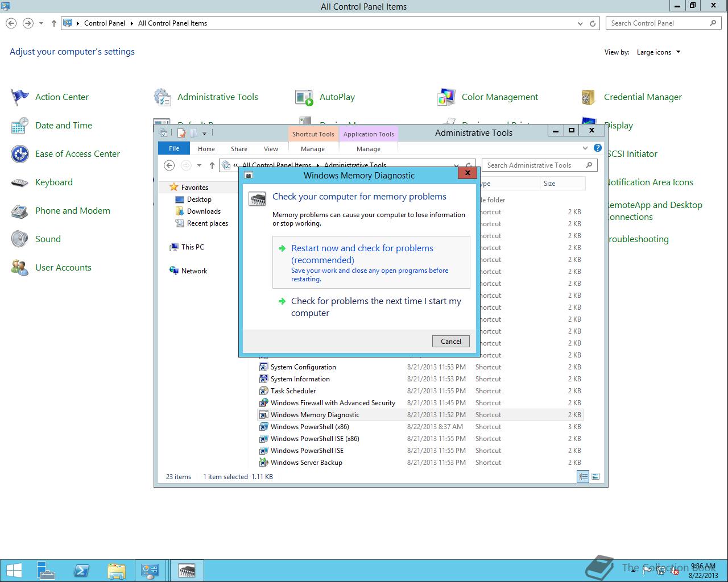Select Downloads in navigation pane
728x582 pixels.
204,211
